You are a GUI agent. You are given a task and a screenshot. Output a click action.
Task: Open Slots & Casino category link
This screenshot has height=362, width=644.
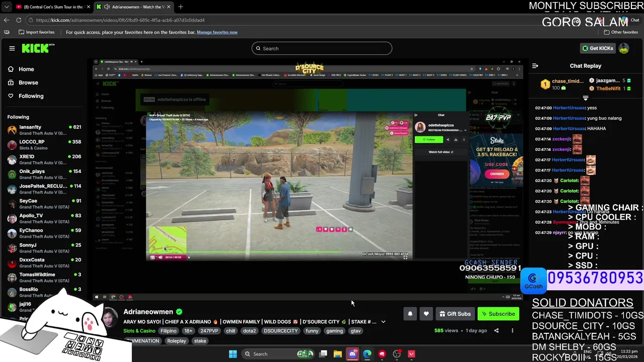(x=139, y=331)
